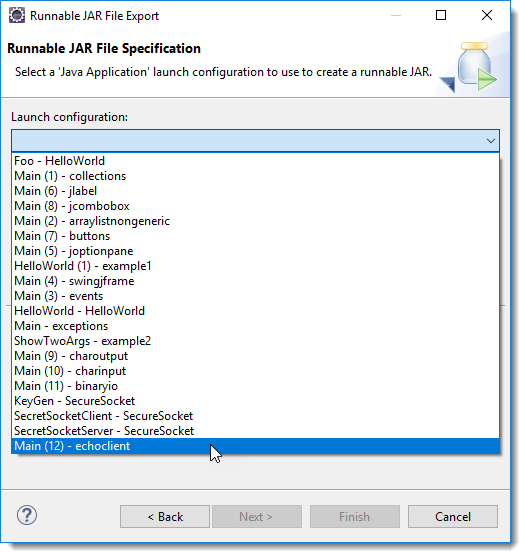
Task: Click the help question mark icon
Action: click(x=27, y=515)
